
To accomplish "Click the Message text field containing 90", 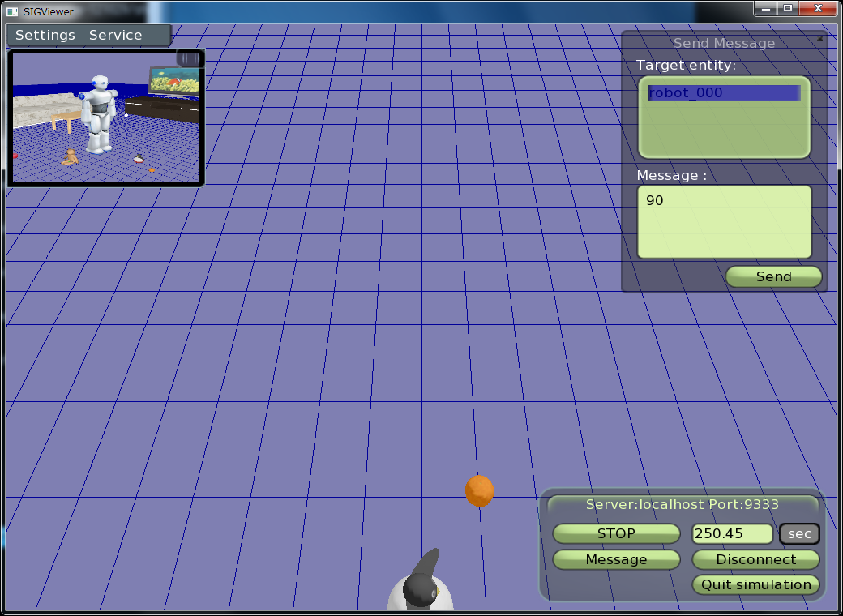I will click(x=723, y=221).
